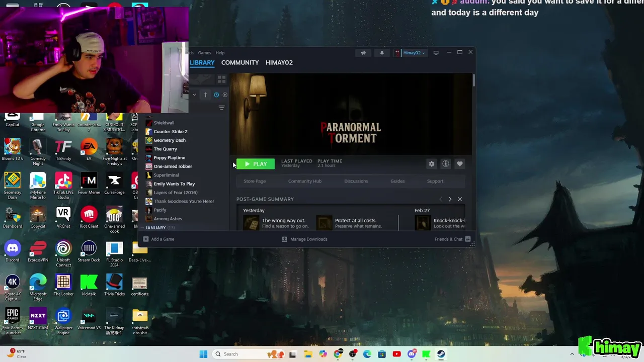Open the HIMAY02 profile tab

coord(279,62)
